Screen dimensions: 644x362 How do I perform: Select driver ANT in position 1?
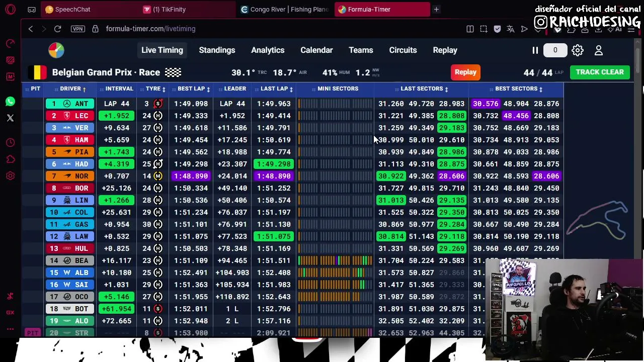point(69,104)
